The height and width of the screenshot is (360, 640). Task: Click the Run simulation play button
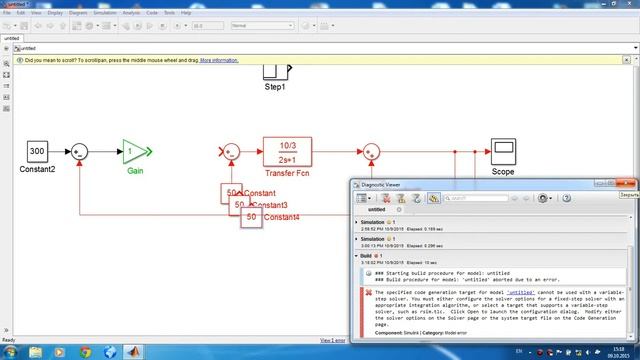click(x=138, y=26)
